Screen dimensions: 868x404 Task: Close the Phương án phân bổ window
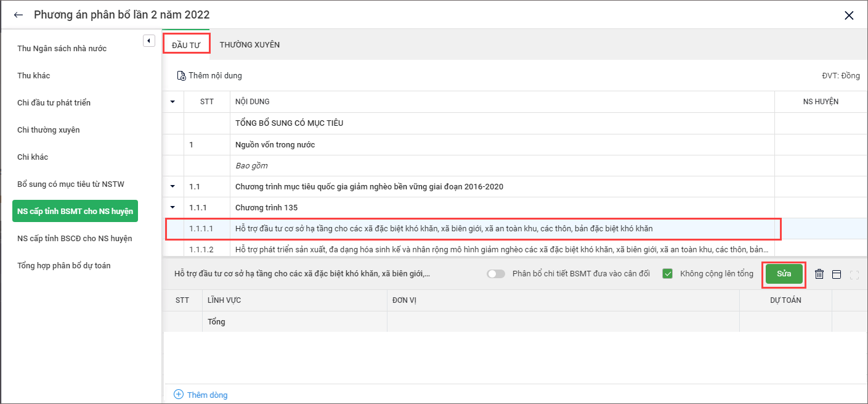tap(849, 15)
